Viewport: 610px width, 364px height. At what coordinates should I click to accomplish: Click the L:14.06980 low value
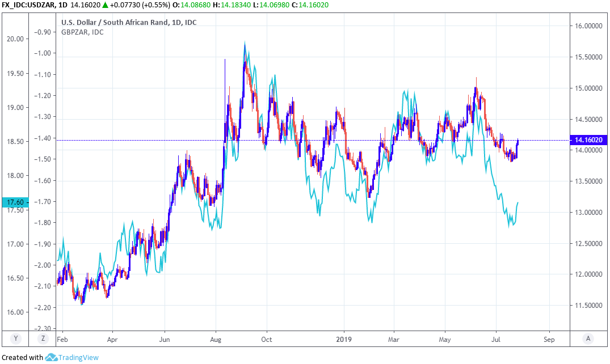pos(272,5)
